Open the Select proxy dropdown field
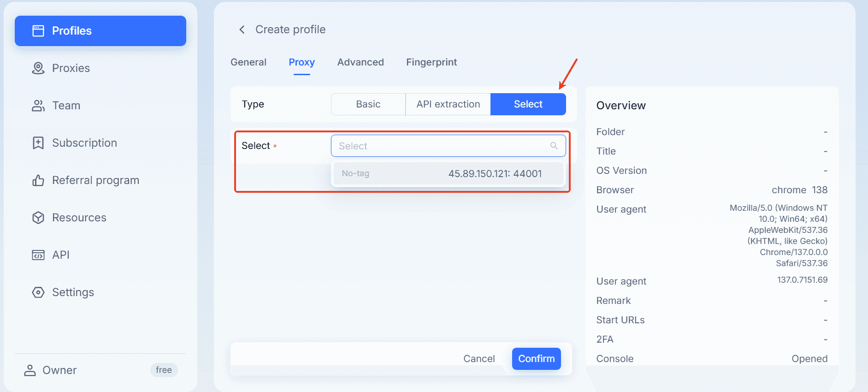Screen dimensions: 868x392 [443, 146]
